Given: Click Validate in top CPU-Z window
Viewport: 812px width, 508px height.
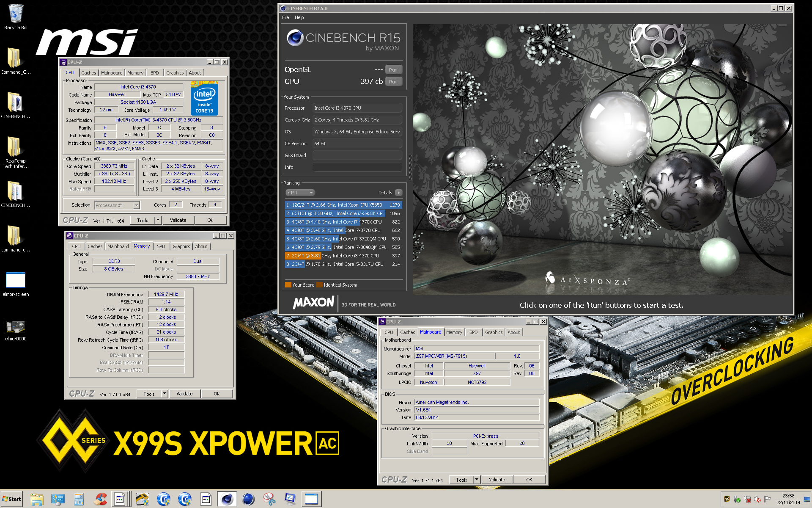Looking at the screenshot, I should point(178,220).
